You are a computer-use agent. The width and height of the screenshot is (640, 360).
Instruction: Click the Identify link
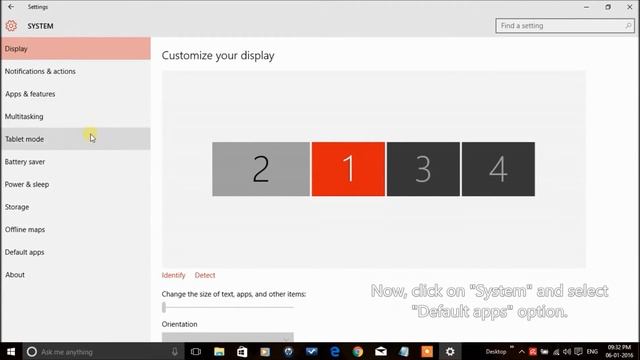173,275
